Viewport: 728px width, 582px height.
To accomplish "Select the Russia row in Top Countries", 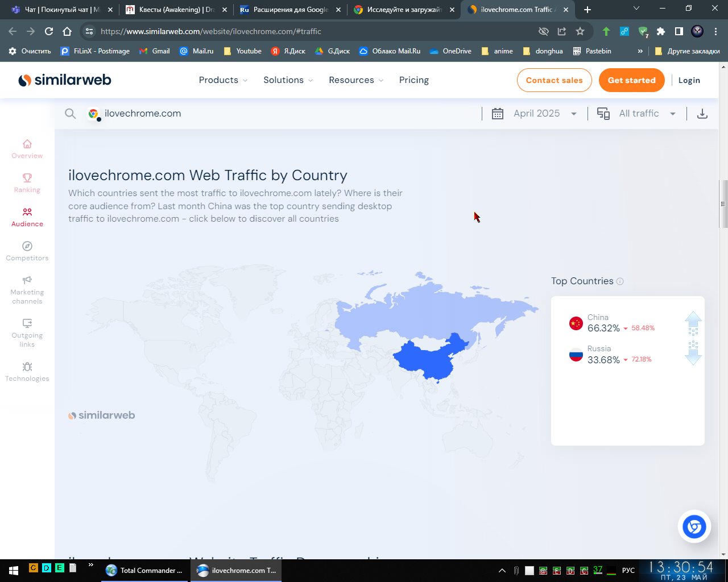I will point(621,355).
